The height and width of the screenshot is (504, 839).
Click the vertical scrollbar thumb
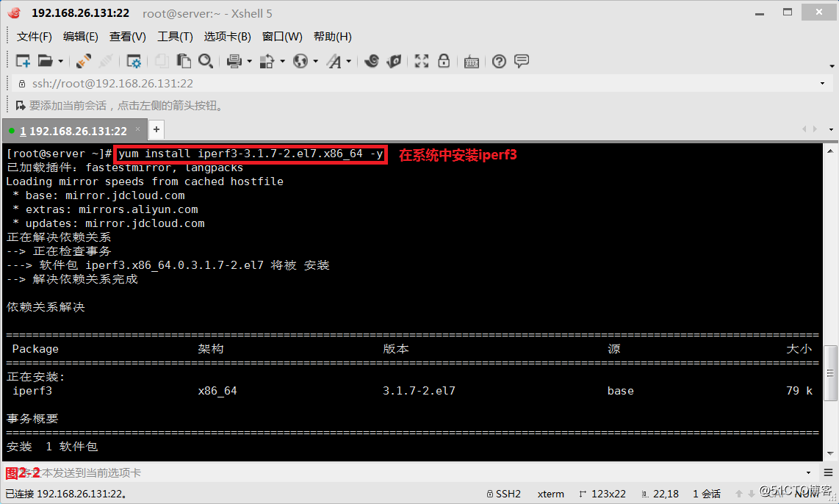tap(830, 373)
